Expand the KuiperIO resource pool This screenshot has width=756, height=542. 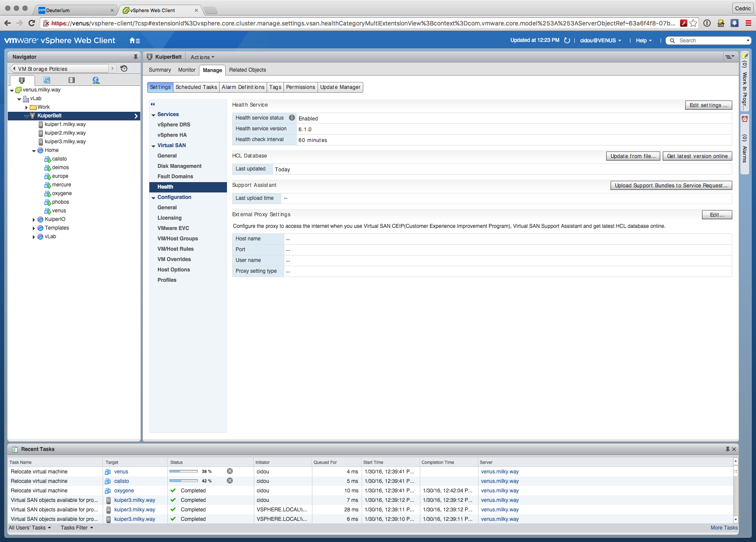(34, 220)
